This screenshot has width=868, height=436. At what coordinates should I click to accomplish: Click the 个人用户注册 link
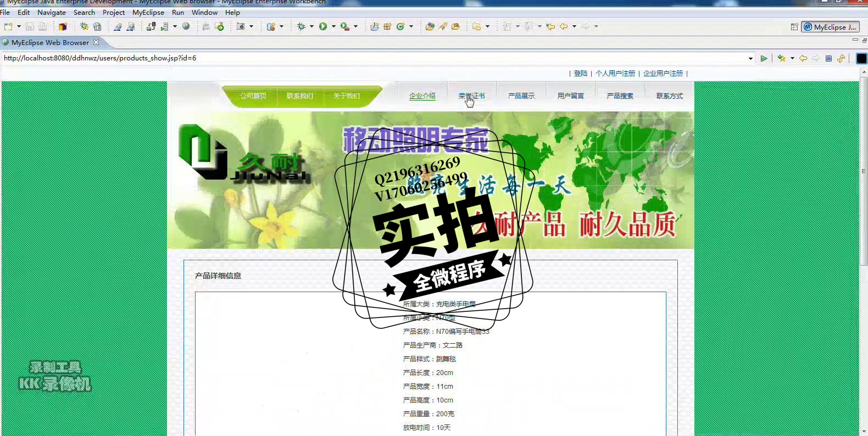[615, 73]
